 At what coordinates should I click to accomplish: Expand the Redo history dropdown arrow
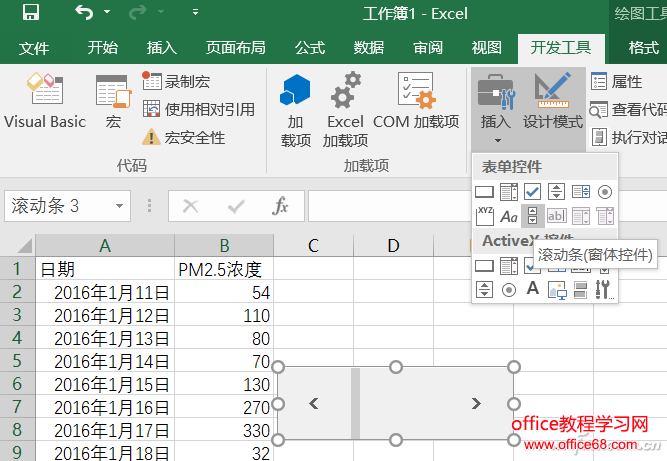pos(161,11)
